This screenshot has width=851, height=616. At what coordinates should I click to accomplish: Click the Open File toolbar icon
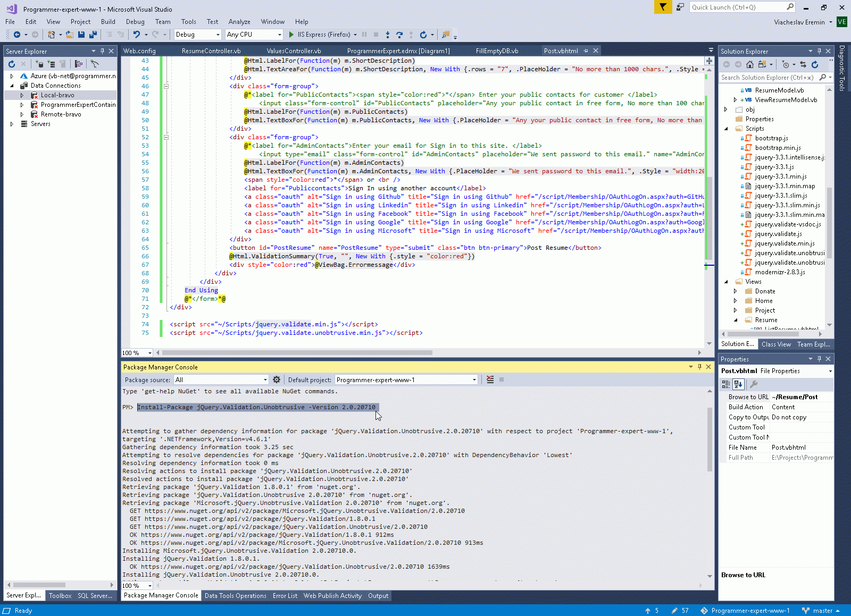pos(70,35)
